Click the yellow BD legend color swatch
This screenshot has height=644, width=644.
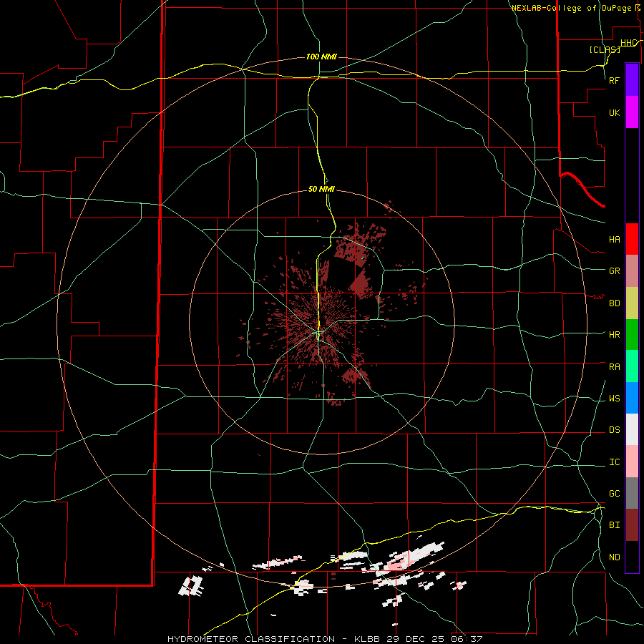pyautogui.click(x=632, y=303)
